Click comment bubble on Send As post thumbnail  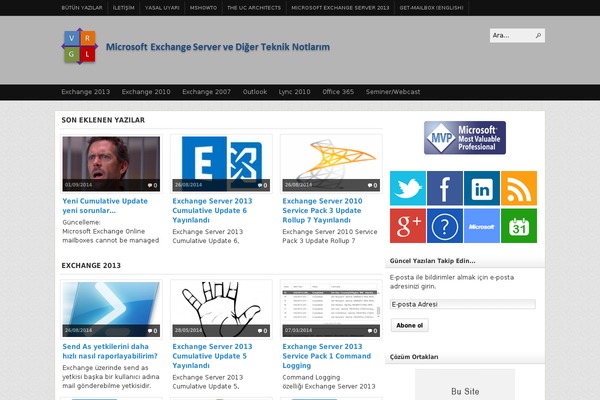click(x=152, y=331)
